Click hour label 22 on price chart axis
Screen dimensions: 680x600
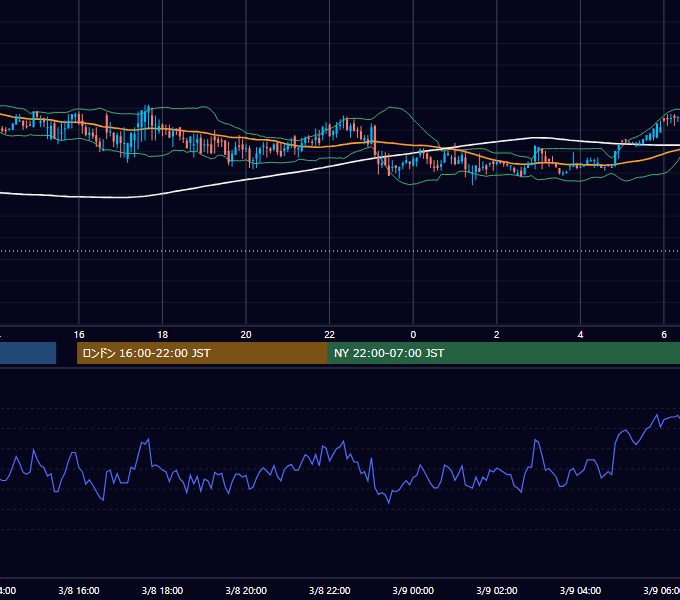pyautogui.click(x=330, y=335)
